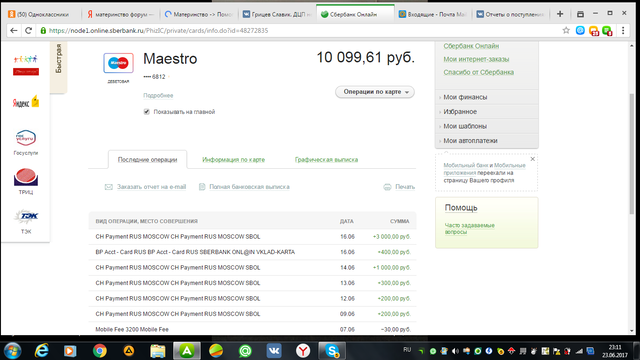Open the Мои интернет-заказы link

(x=476, y=59)
